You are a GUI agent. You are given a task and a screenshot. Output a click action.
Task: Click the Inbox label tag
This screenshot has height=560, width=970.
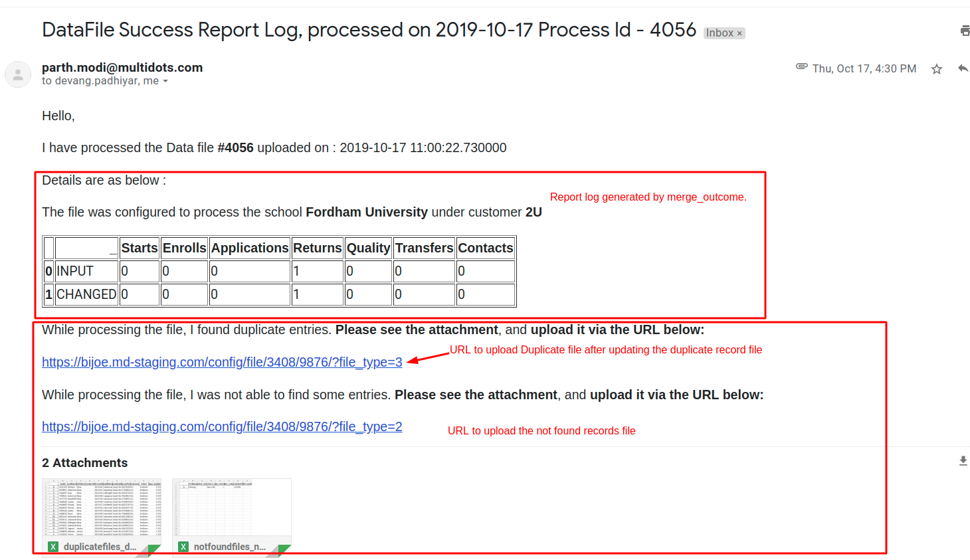(720, 33)
